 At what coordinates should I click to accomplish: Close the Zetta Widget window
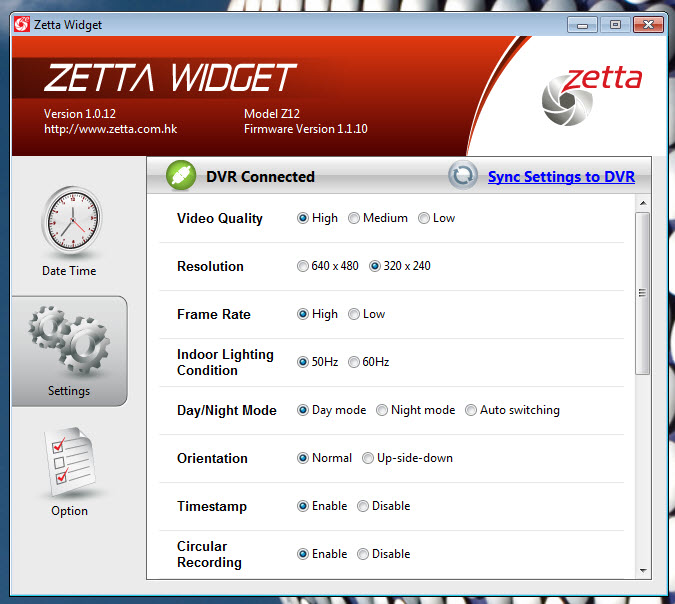point(649,25)
